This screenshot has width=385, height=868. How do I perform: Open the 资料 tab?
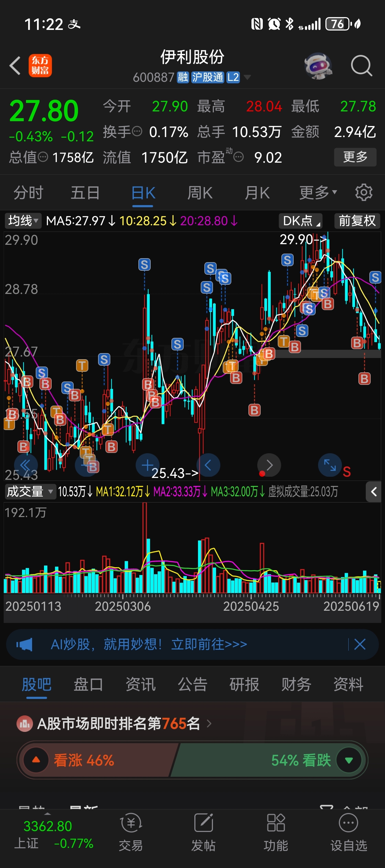[x=348, y=684]
